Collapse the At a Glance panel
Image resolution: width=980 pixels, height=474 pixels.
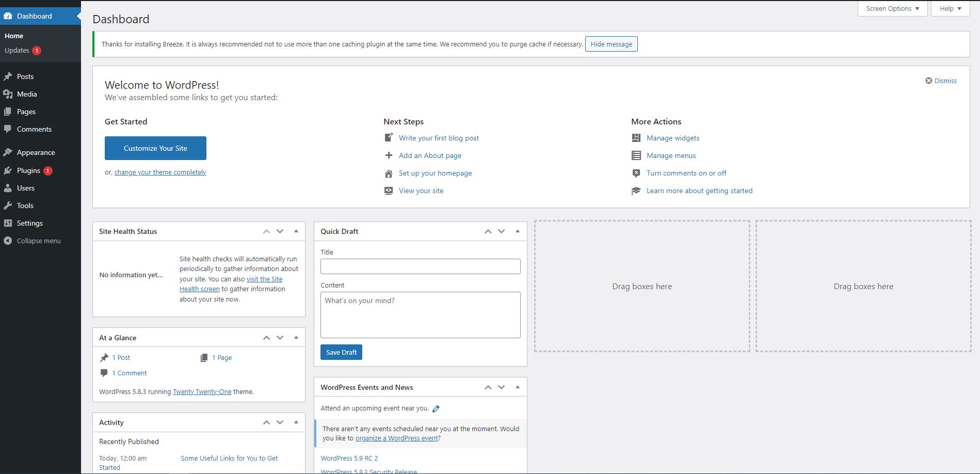pyautogui.click(x=296, y=338)
